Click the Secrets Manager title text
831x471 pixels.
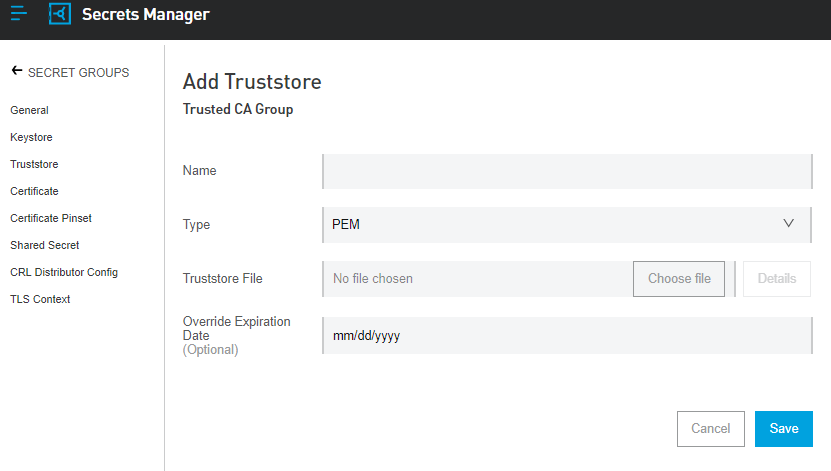(146, 15)
